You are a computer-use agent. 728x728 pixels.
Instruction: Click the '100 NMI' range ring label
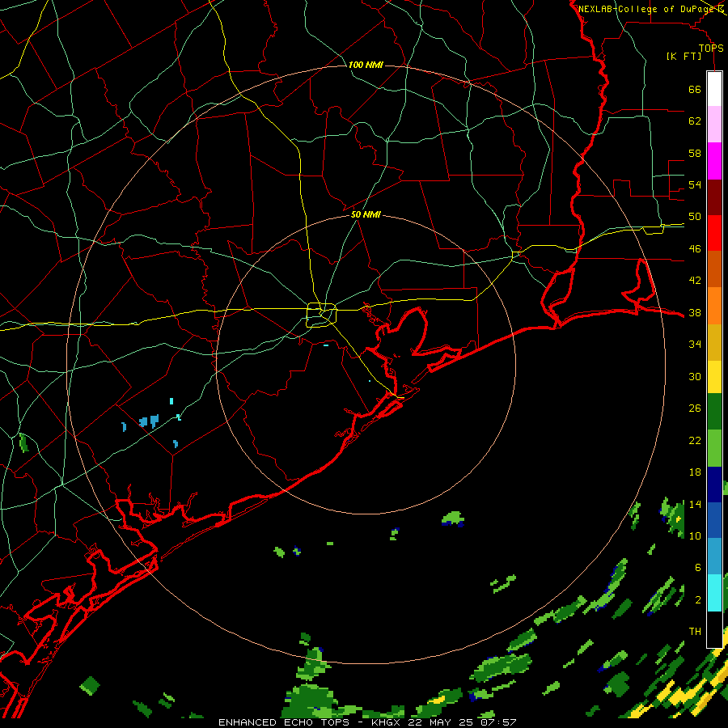click(366, 65)
